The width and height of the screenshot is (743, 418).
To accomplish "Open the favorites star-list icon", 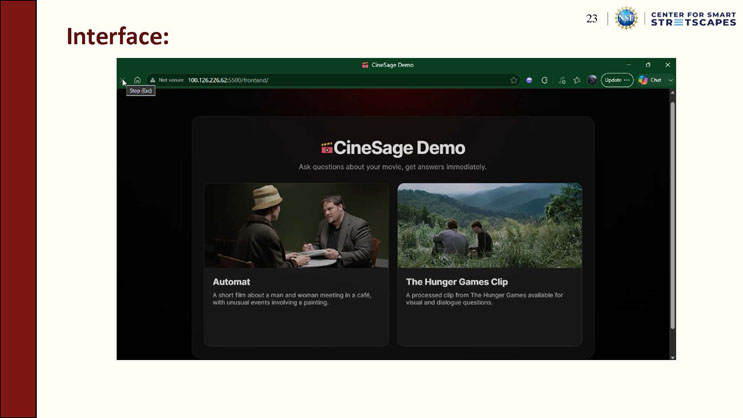I will (577, 80).
